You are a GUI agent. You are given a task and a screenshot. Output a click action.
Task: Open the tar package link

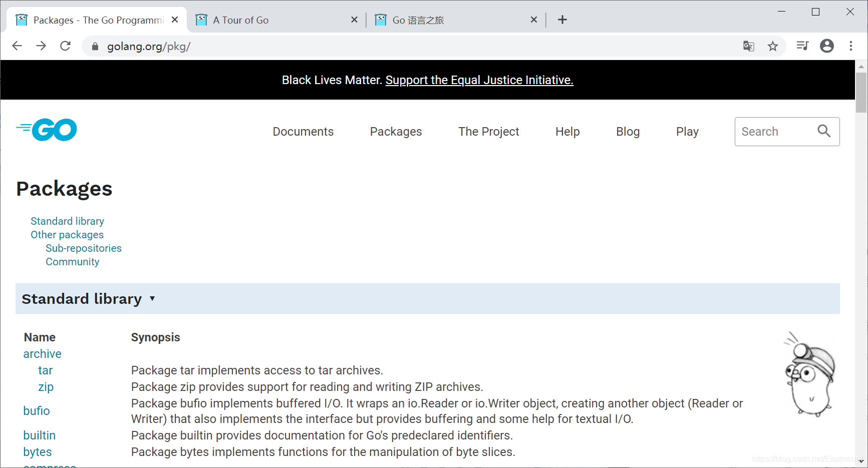[x=45, y=370]
